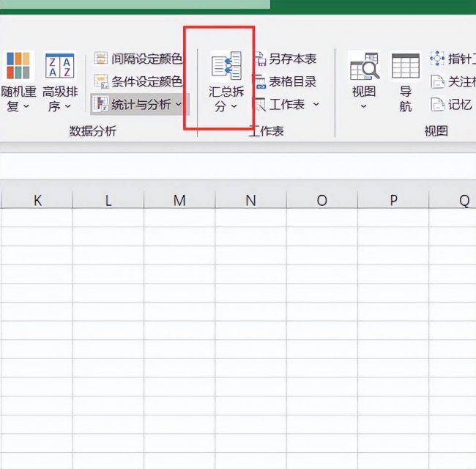Expand the 工作表 button dropdown arrow

[x=316, y=104]
